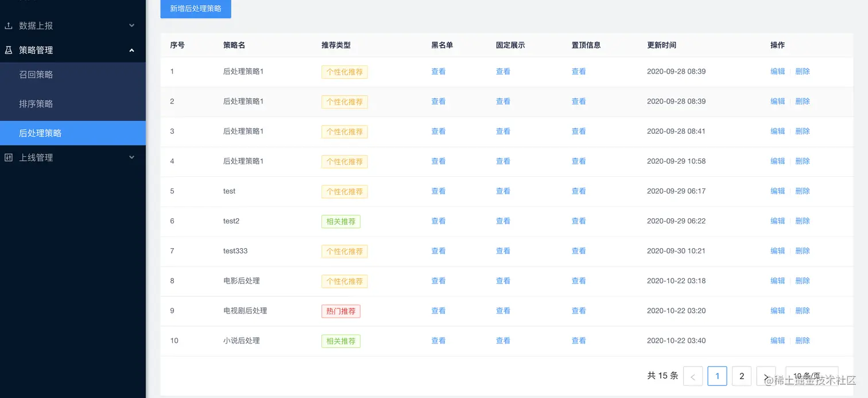Click the 热门推荐 tag in row 9
868x398 pixels.
tap(340, 311)
